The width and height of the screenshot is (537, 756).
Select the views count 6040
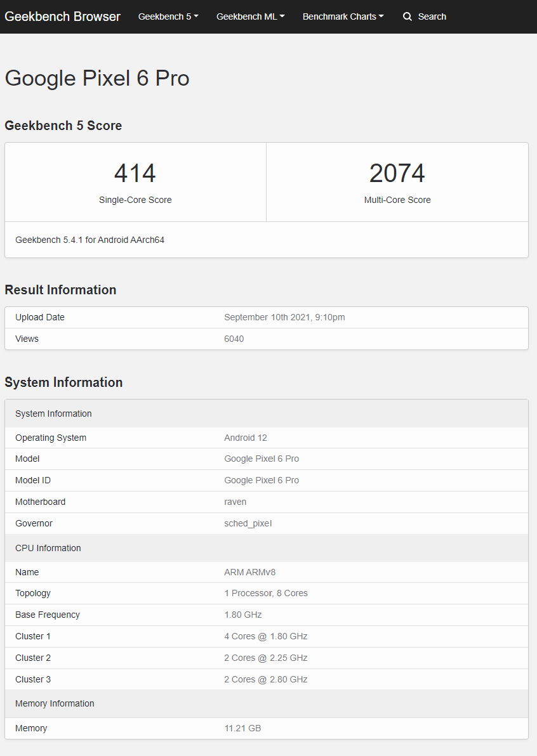coord(234,339)
